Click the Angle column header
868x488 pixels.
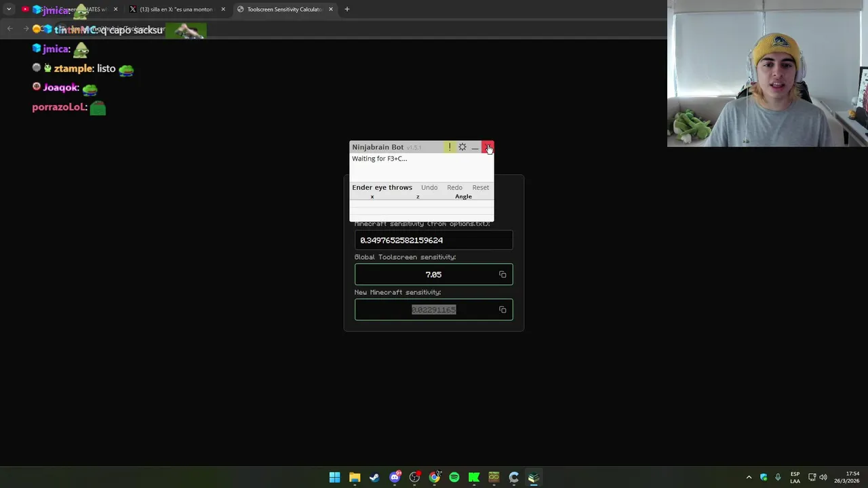(463, 197)
